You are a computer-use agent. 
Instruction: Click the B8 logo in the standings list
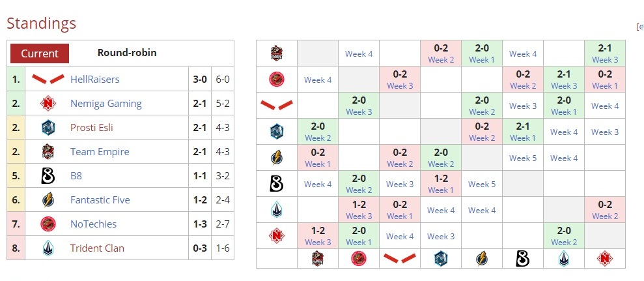[48, 176]
